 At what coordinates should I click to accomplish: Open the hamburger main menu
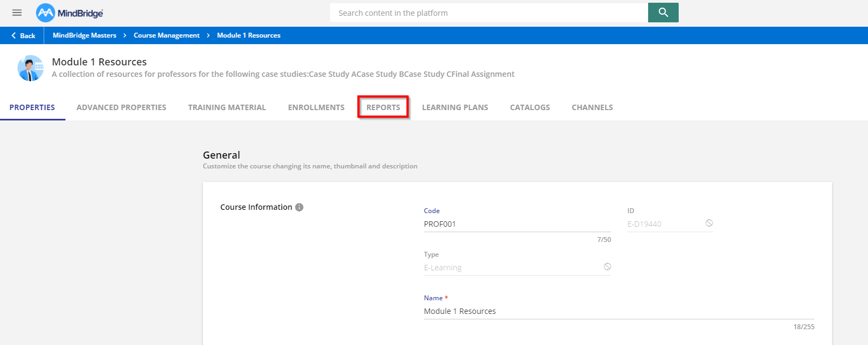pyautogui.click(x=17, y=13)
